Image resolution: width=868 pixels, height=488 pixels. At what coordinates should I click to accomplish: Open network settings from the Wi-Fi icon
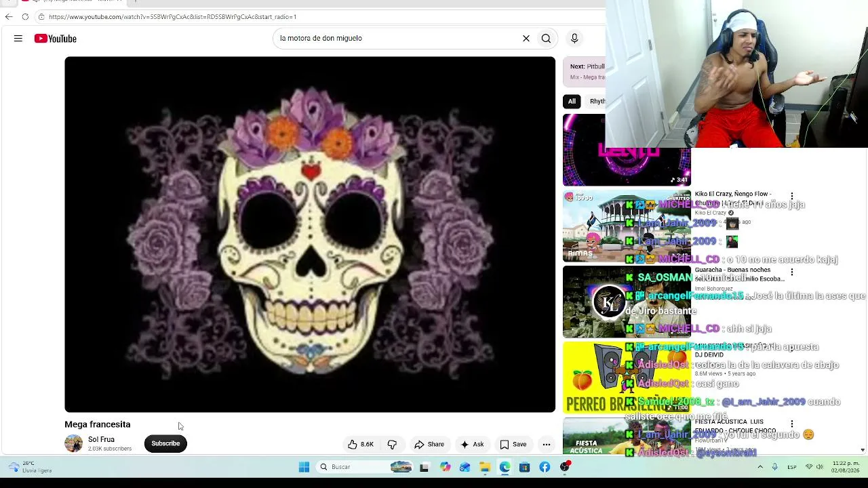pos(809,467)
